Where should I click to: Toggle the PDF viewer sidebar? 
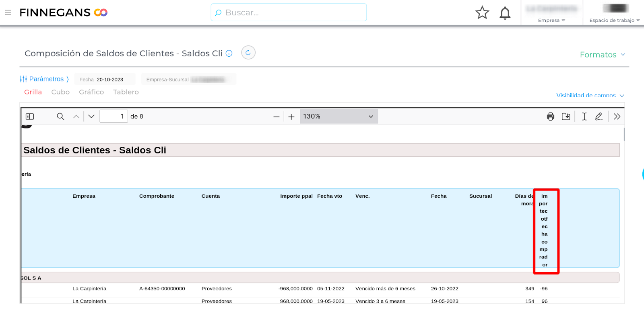30,117
